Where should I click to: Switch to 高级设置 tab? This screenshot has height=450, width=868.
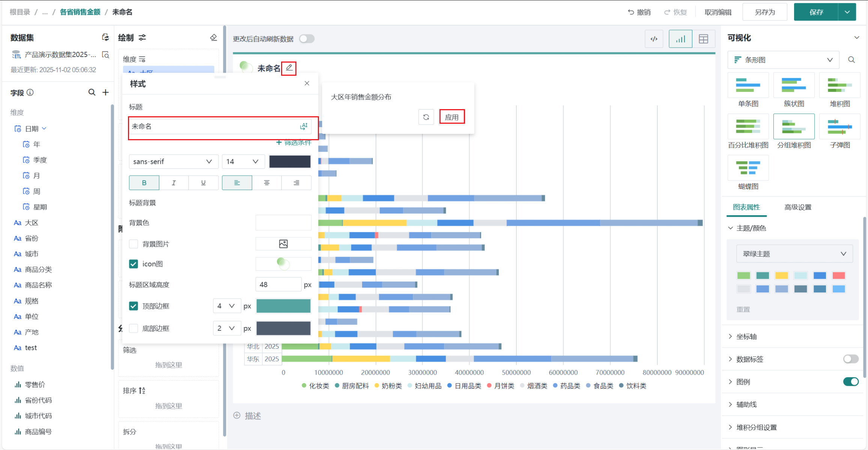(x=798, y=207)
